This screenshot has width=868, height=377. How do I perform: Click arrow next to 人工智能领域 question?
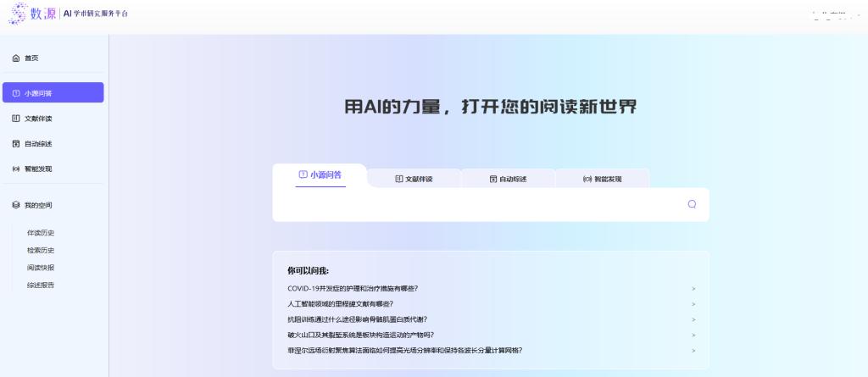click(693, 304)
